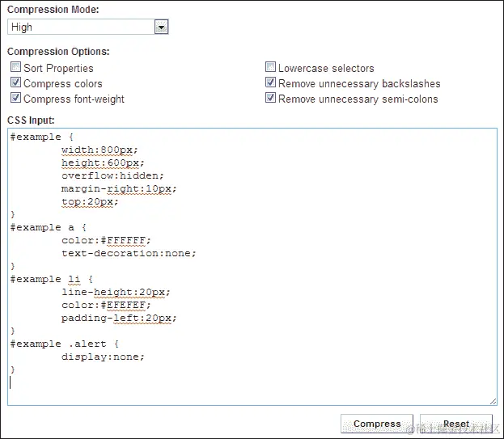Click the 'Remove unnecessary semi-colons' label text
The width and height of the screenshot is (504, 439).
click(358, 99)
